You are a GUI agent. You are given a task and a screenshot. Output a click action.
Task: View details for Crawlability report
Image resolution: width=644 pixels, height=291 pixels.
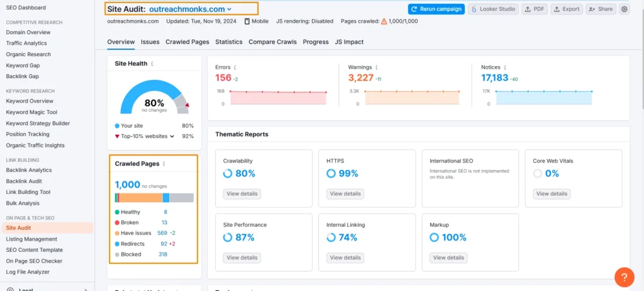pos(242,194)
